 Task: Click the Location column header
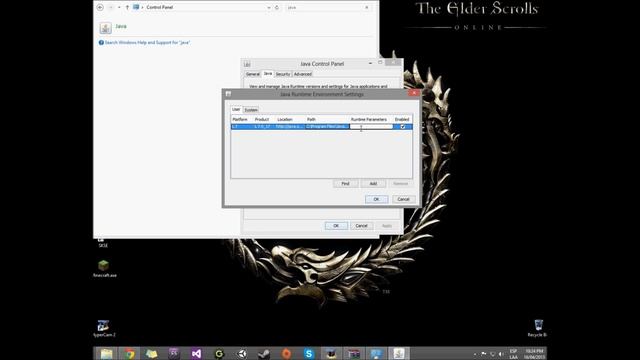coord(290,119)
